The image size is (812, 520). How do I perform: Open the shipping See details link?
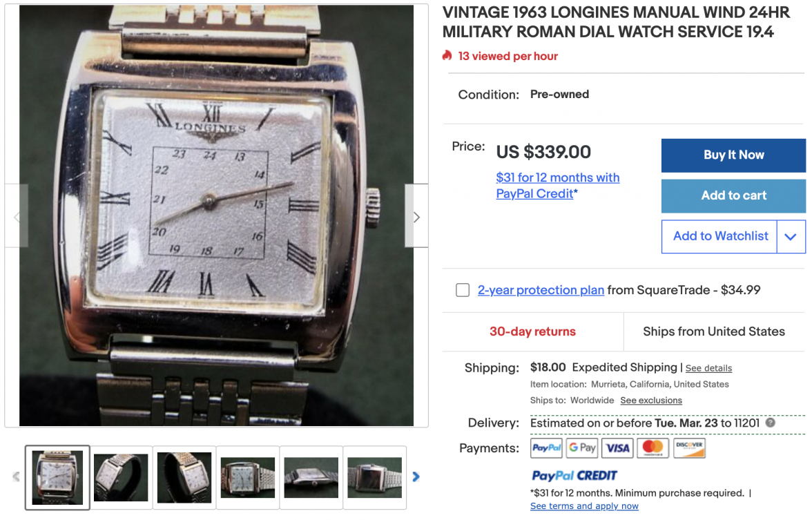tap(708, 368)
